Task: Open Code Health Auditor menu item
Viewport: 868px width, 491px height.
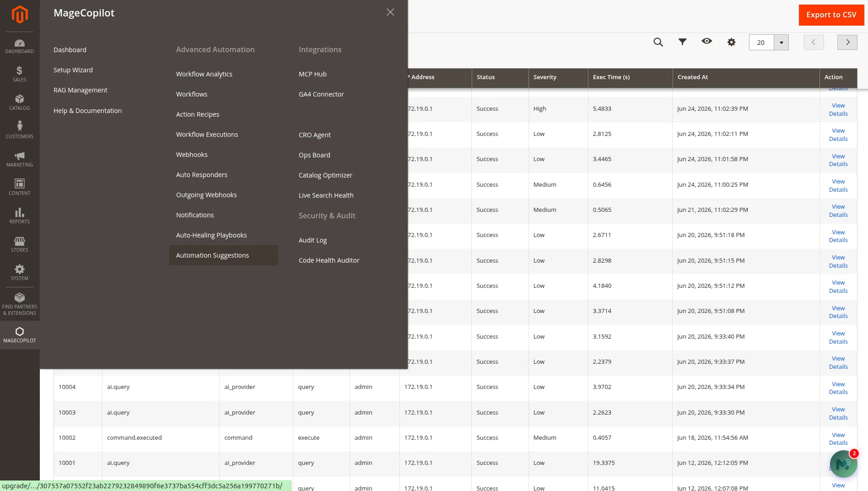Action: pyautogui.click(x=329, y=260)
